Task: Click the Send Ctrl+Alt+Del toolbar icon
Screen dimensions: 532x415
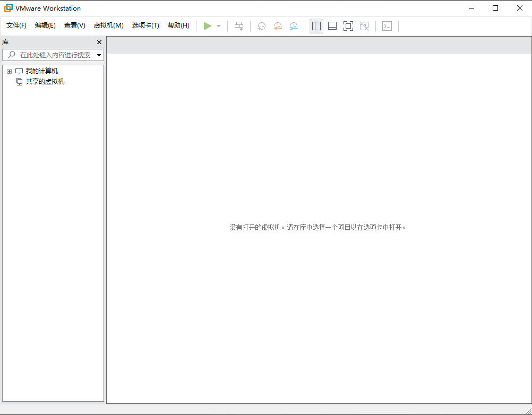Action: 239,26
